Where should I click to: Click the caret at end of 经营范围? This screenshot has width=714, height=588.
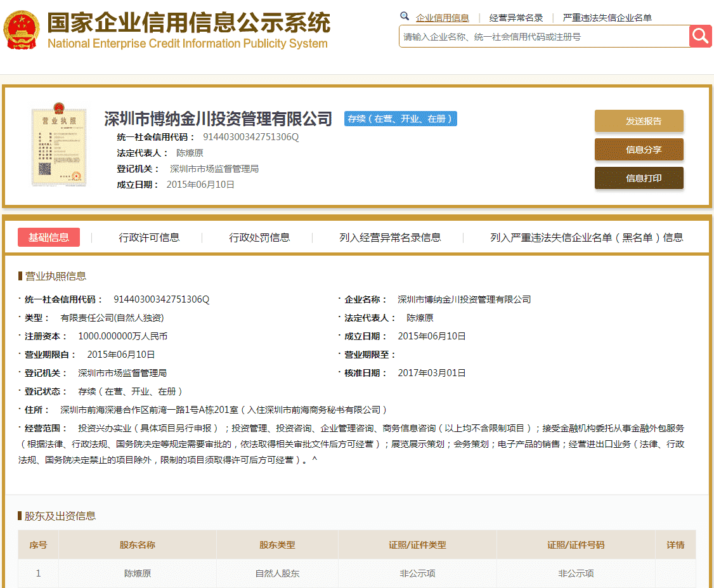315,460
